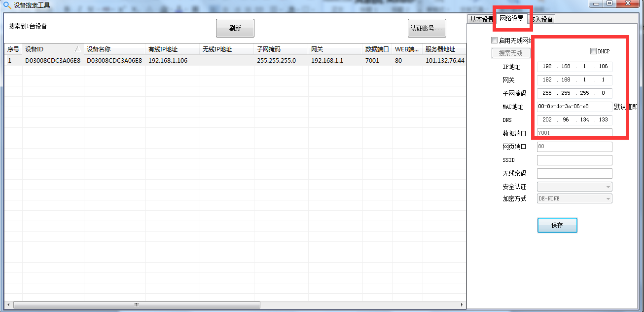644x312 pixels.
Task: Click the table cell 192.168.1.1
Action: pos(335,60)
